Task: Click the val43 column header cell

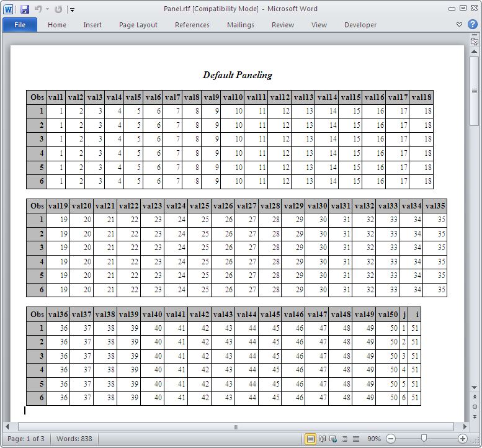Action: point(223,315)
